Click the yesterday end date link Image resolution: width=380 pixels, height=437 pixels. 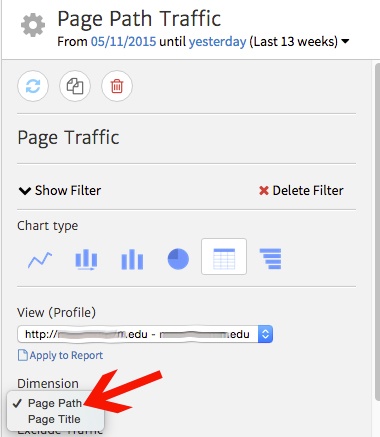point(217,42)
